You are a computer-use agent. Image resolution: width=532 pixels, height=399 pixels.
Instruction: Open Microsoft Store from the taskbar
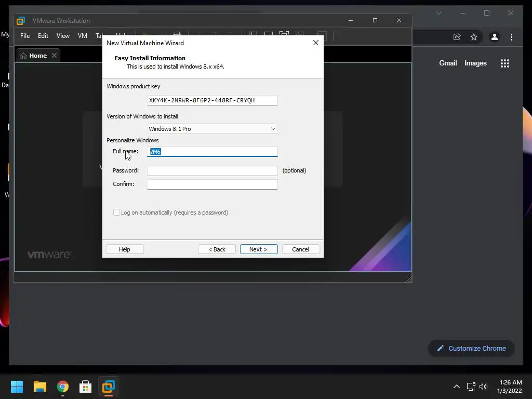[86, 387]
